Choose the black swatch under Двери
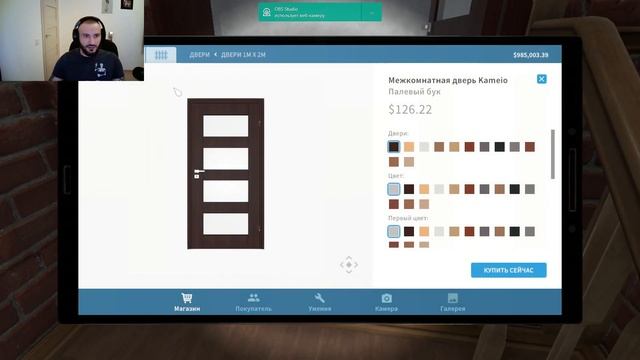Screen dimensions: 640x360 coord(500,147)
